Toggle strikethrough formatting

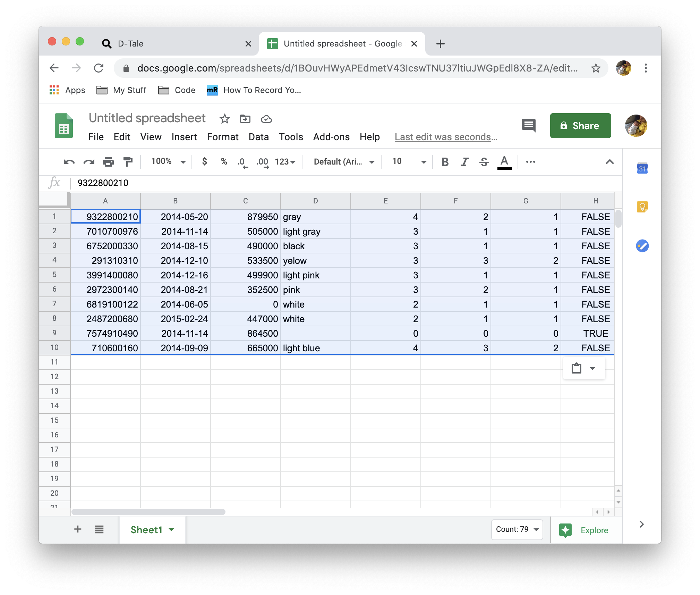tap(484, 161)
